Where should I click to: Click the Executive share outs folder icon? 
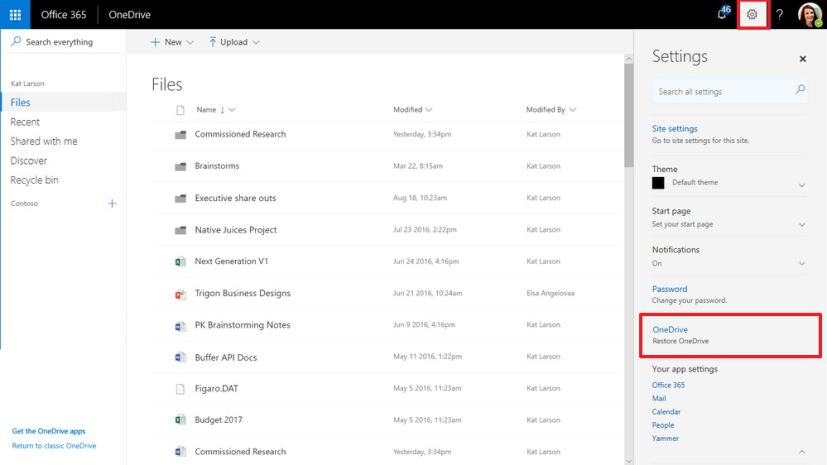(x=180, y=198)
